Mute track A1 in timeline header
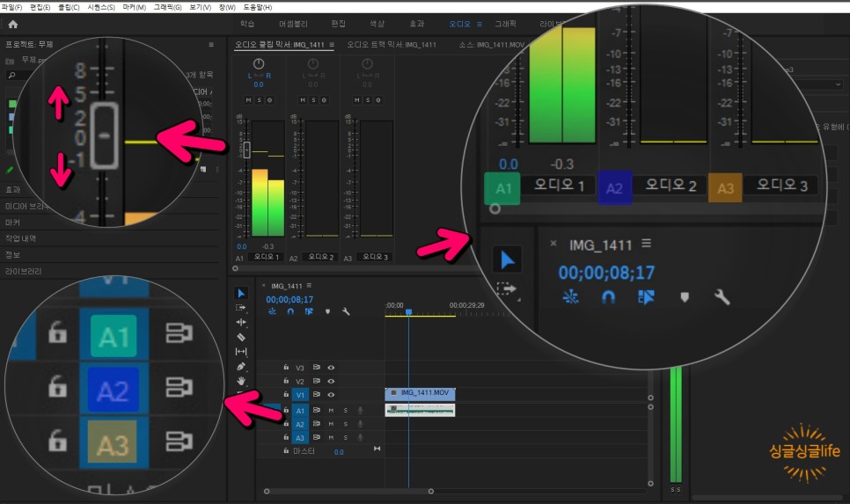 [x=331, y=410]
